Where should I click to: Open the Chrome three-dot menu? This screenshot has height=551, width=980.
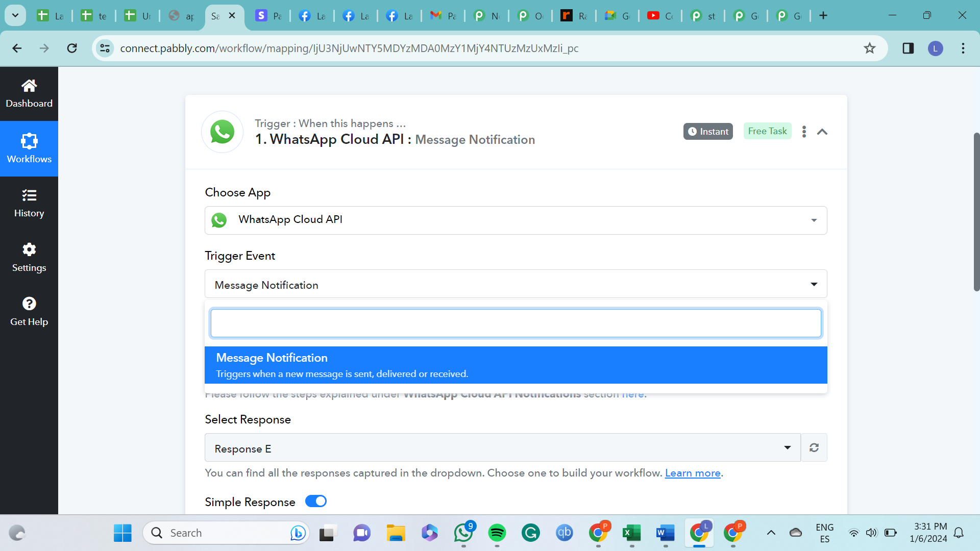coord(963,48)
